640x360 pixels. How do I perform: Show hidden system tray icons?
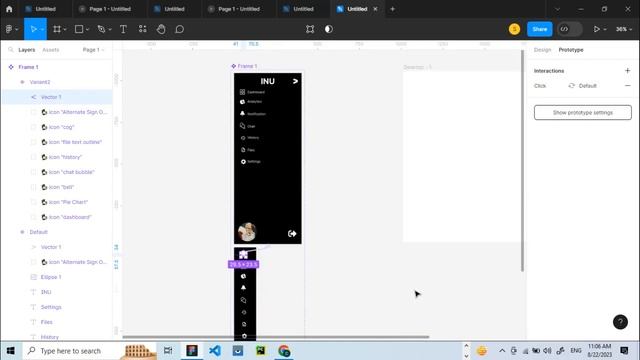coord(502,351)
